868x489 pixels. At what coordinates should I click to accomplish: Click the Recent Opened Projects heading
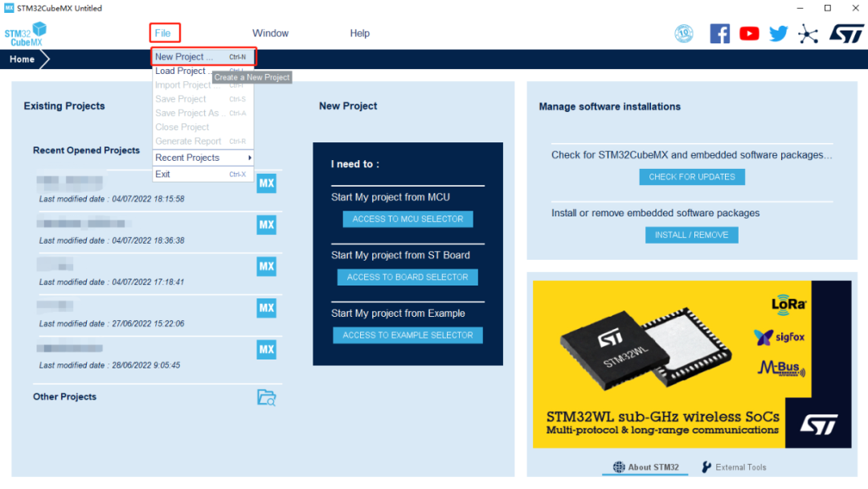click(86, 150)
